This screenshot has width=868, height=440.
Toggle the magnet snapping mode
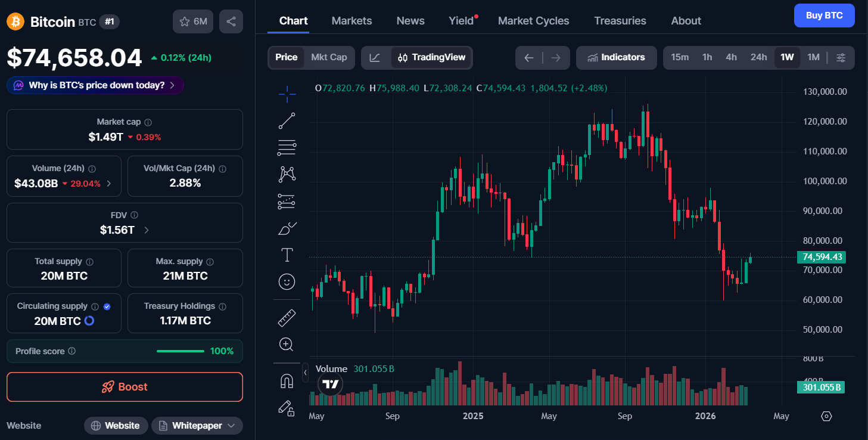(x=287, y=381)
